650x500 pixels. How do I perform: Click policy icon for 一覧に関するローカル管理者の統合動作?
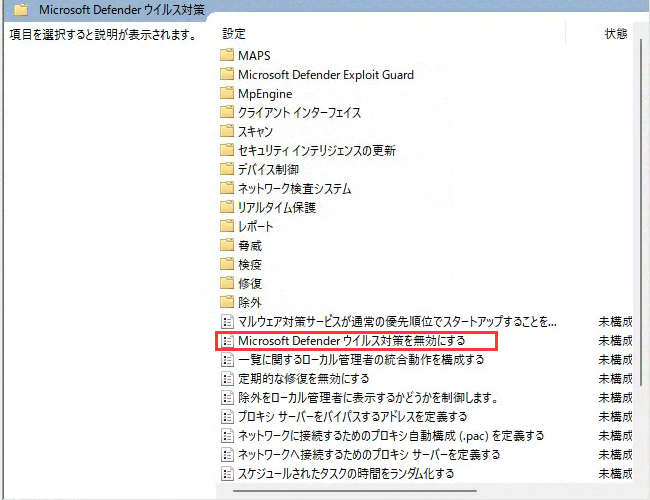(227, 359)
